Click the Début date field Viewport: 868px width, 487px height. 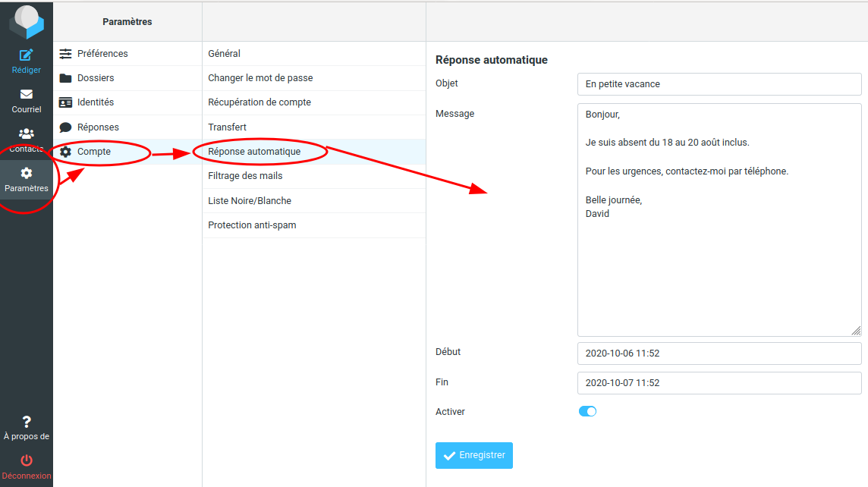tap(719, 353)
